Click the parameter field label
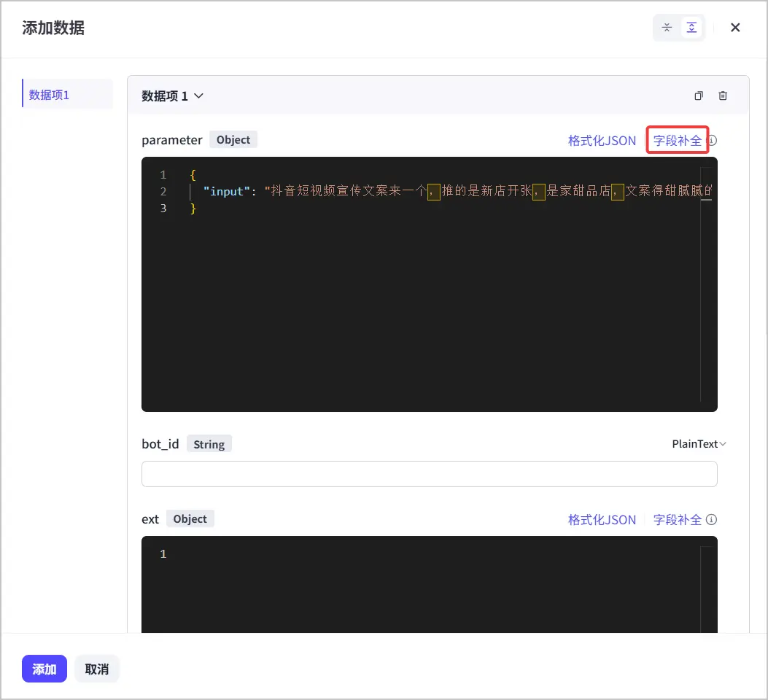 (171, 140)
